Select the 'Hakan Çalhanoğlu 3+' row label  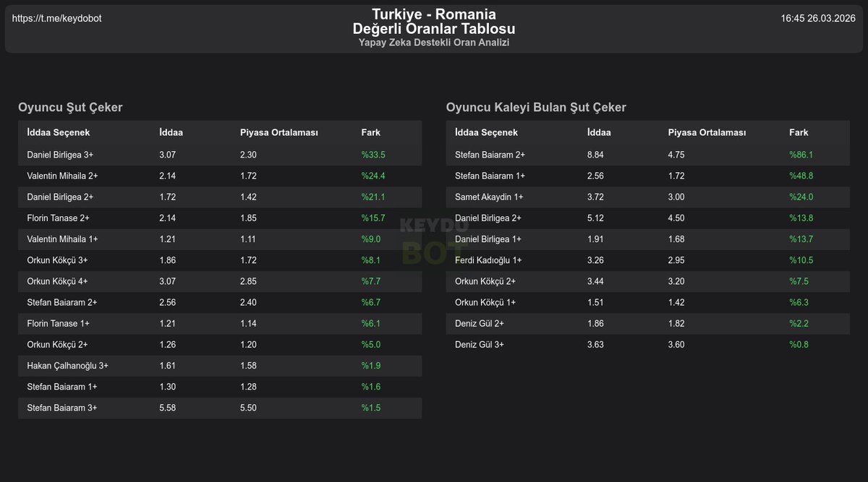(67, 366)
